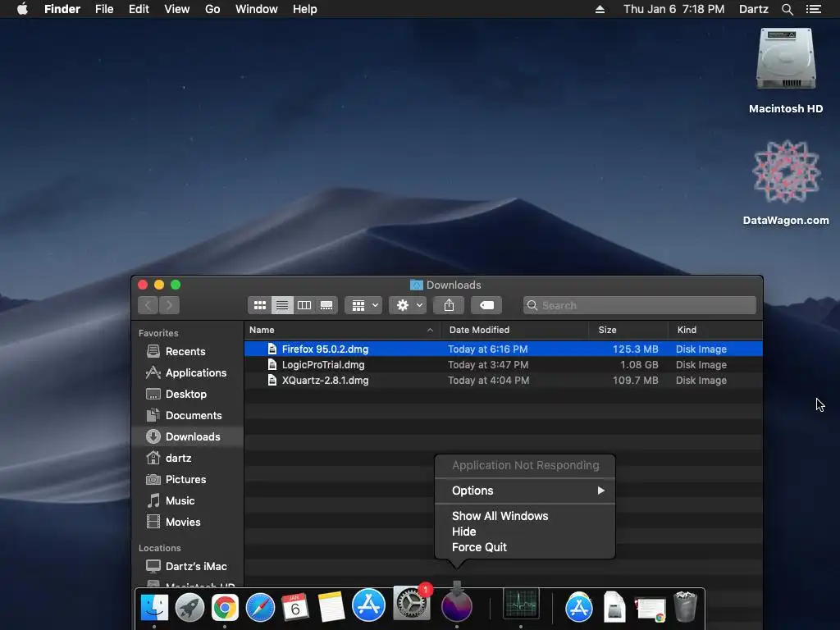Toggle the Name column sort direction arrow

(430, 330)
